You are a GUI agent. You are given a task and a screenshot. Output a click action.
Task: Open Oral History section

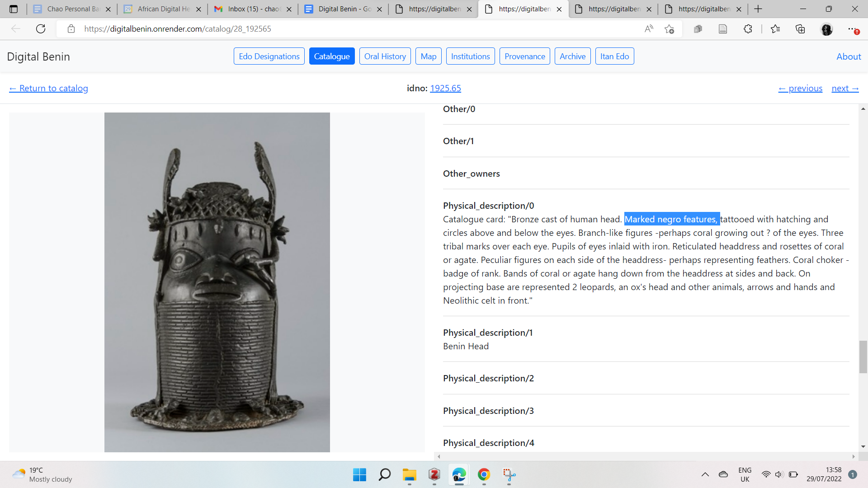pyautogui.click(x=385, y=56)
